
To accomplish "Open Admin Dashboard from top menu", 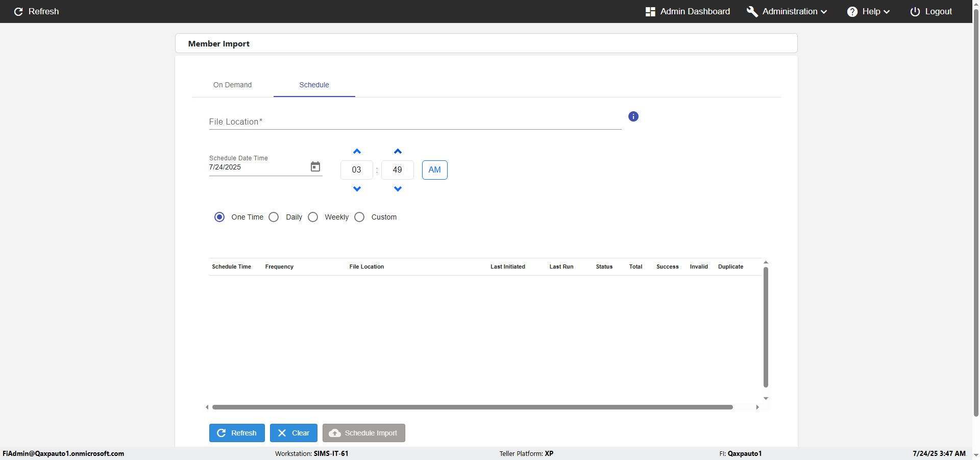I will pos(688,11).
